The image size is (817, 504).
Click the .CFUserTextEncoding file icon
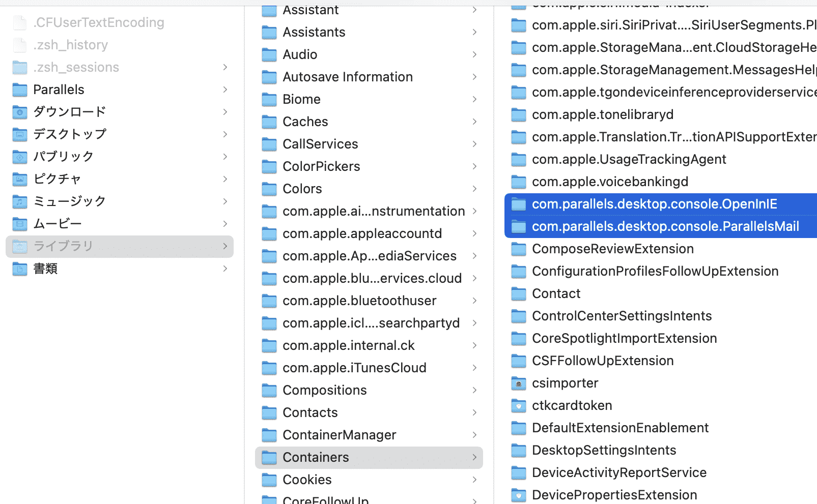pos(19,22)
